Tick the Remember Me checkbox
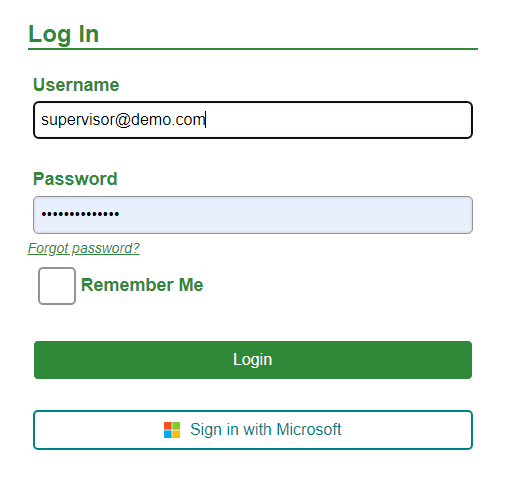 (x=57, y=286)
